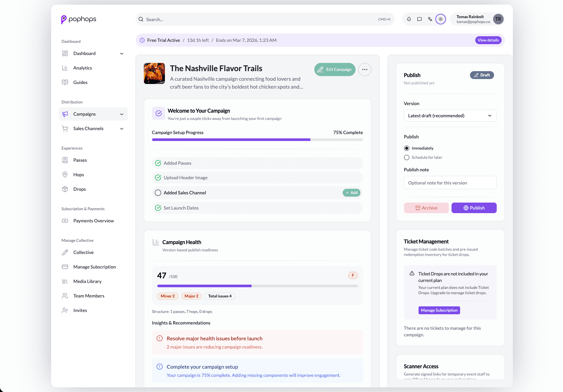
Task: Click the Hops location pin icon
Action: tap(65, 175)
